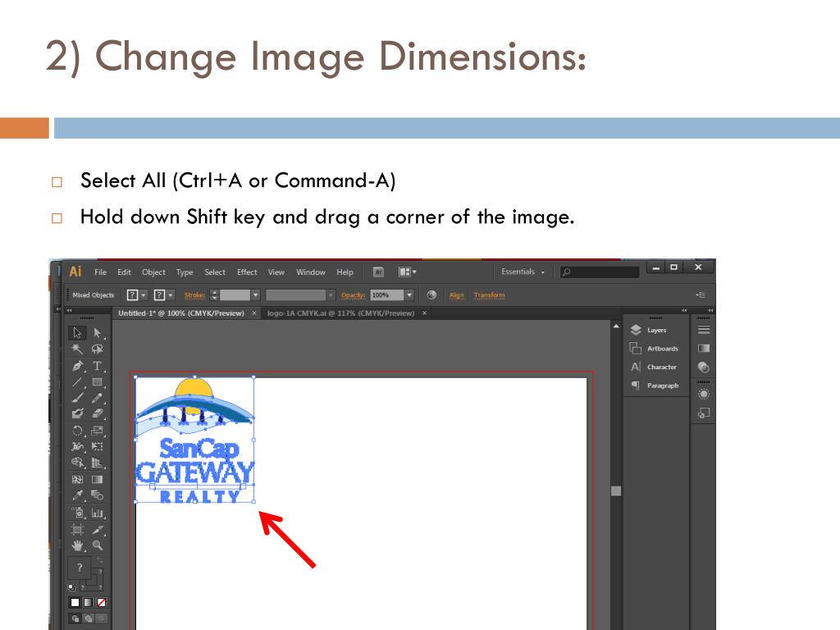Select the Eyedropper tool
This screenshot has height=630, width=840.
coord(77,495)
